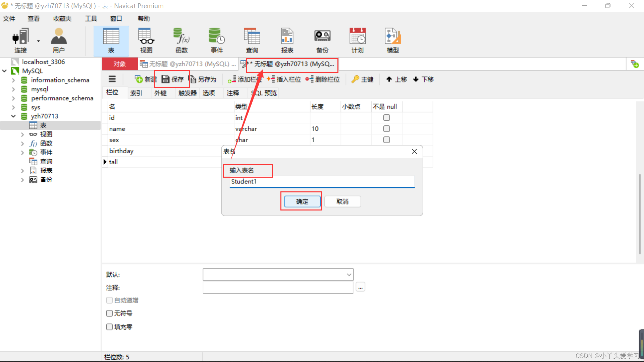Enable the Unsigned (无符号) checkbox
This screenshot has width=644, height=362.
109,313
